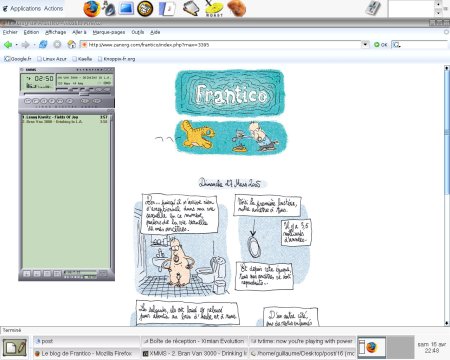
Task: Go to the home page icon
Action: point(72,44)
